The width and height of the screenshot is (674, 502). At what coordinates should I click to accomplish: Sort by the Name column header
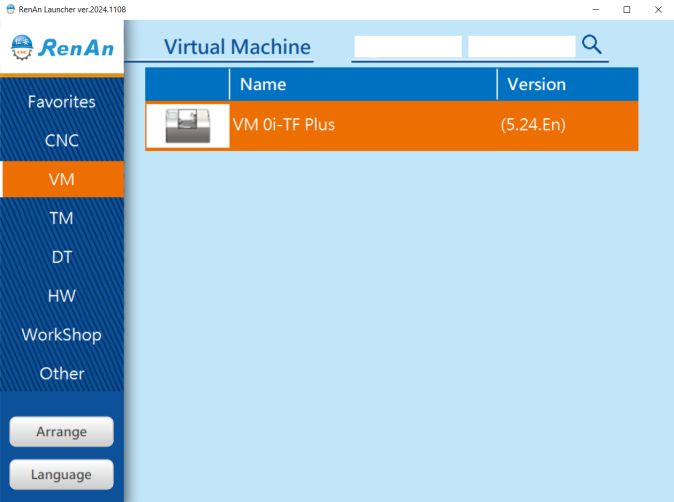363,84
